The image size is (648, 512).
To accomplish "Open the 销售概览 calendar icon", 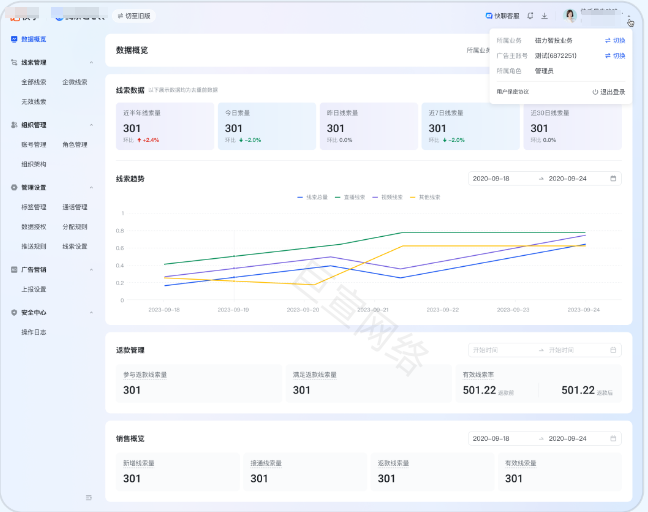I will pos(613,438).
